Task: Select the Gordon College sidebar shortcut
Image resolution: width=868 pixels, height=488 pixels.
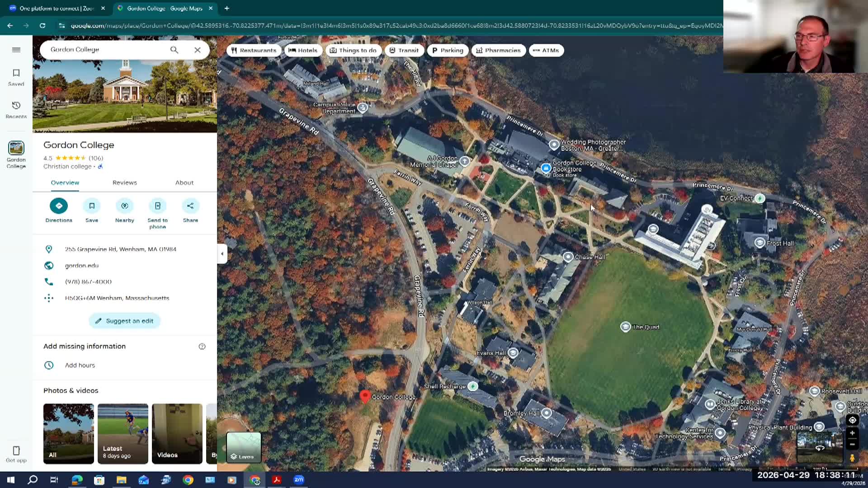Action: [16, 155]
